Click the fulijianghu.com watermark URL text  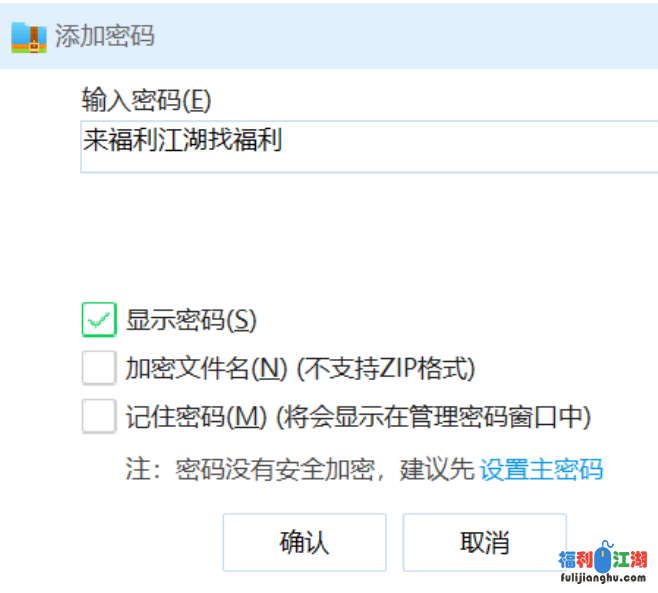[603, 577]
